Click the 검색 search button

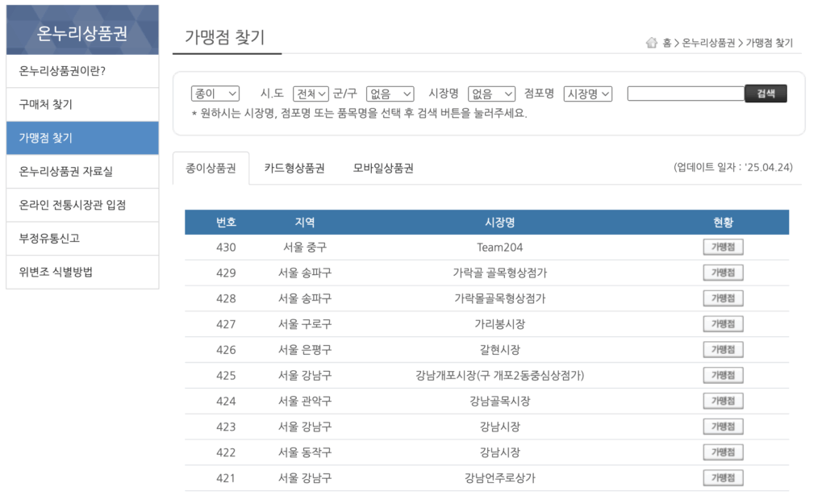coord(766,94)
